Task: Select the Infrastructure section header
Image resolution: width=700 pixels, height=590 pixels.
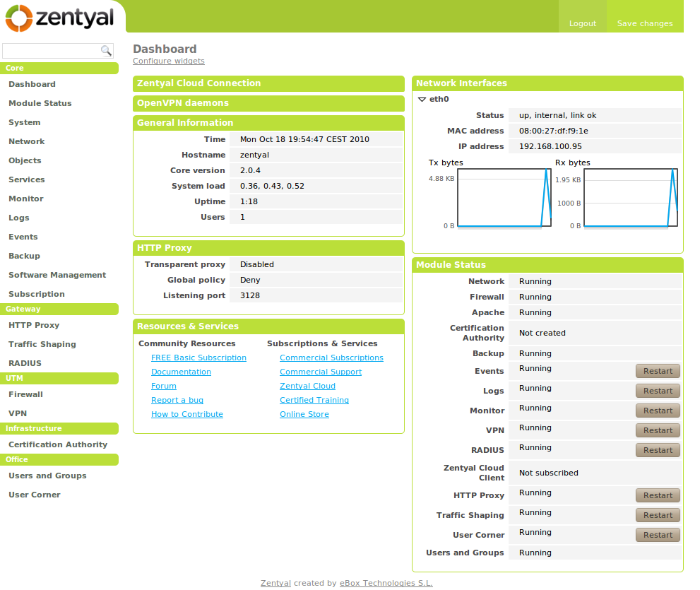Action: coord(59,428)
